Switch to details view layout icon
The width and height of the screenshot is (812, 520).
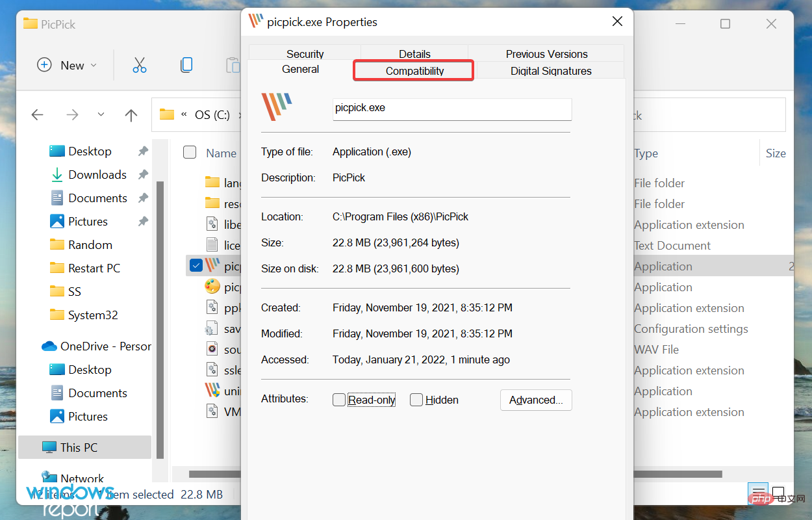758,493
